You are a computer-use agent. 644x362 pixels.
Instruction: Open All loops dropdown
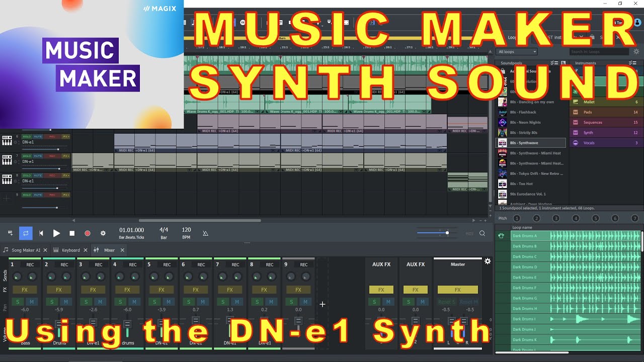pos(517,52)
